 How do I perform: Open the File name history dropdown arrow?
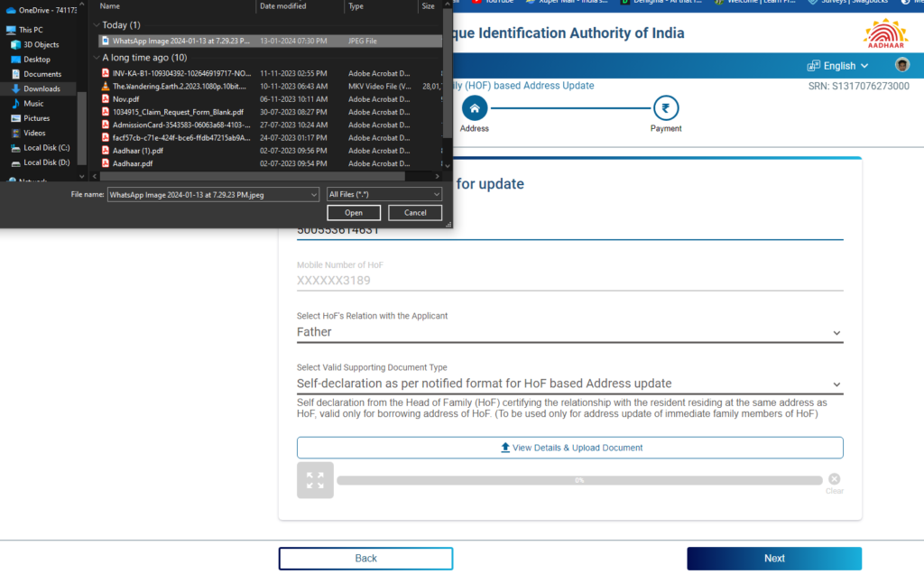click(x=313, y=194)
